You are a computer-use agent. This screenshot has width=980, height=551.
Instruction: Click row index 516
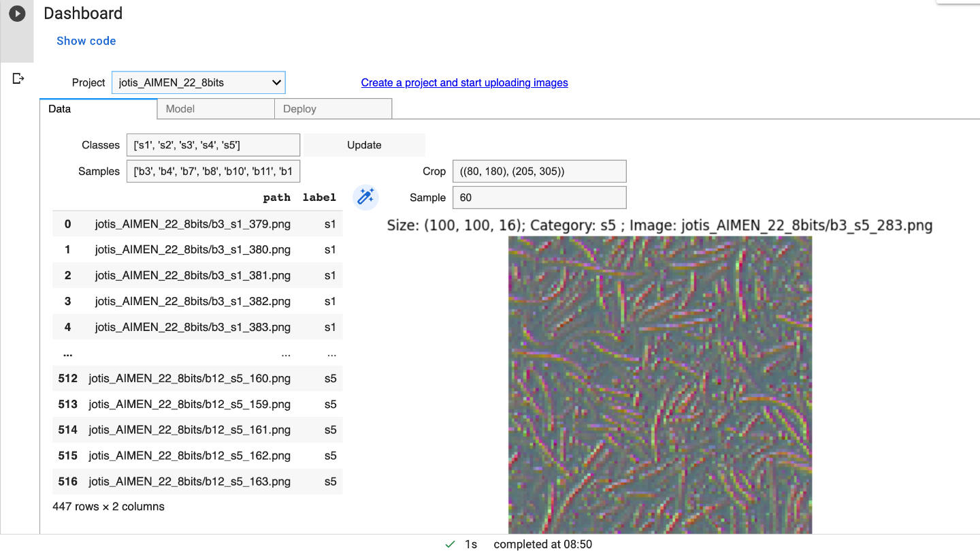[x=68, y=482]
